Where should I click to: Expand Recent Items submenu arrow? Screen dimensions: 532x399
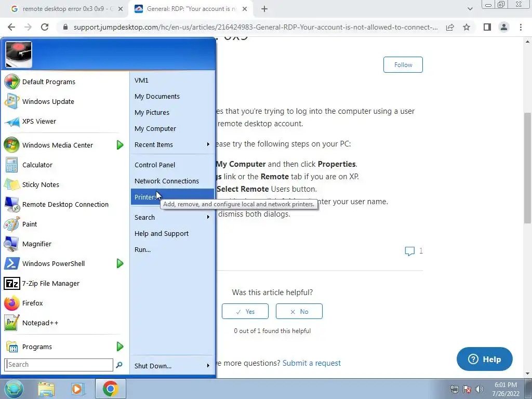pos(208,144)
